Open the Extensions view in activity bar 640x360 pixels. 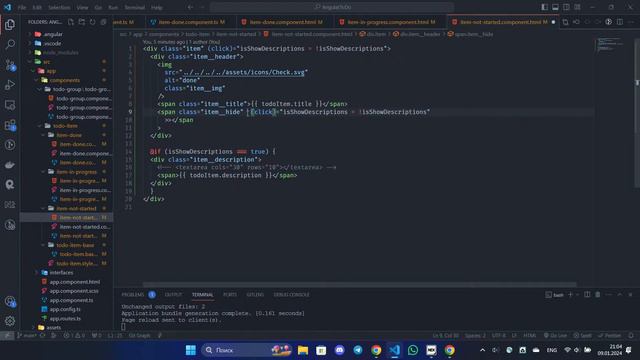pyautogui.click(x=10, y=125)
